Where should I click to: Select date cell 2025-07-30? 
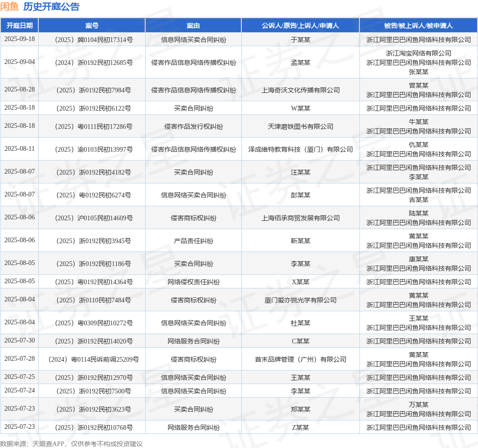click(20, 340)
